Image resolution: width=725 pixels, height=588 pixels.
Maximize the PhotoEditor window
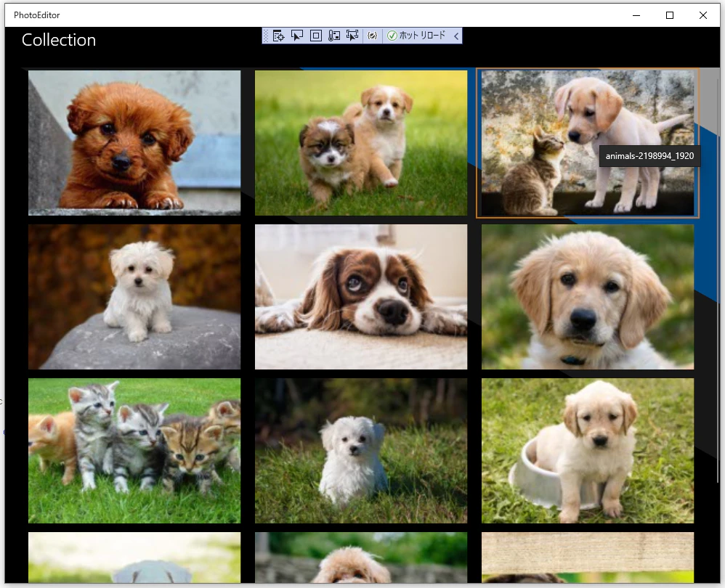coord(670,15)
